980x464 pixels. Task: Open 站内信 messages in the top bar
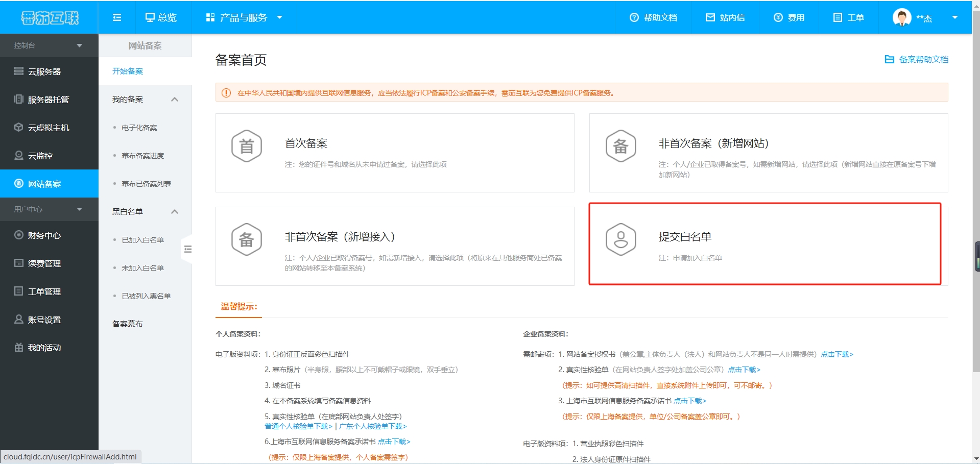click(726, 17)
